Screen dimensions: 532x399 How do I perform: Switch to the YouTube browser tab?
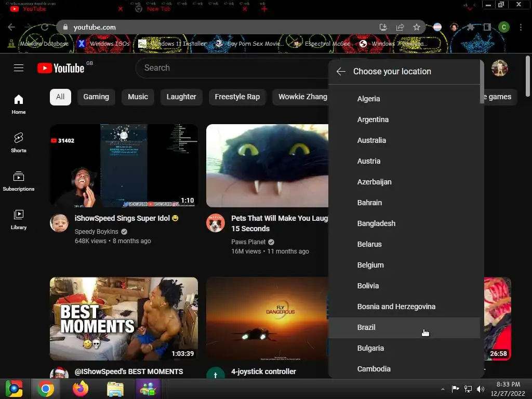(x=66, y=9)
